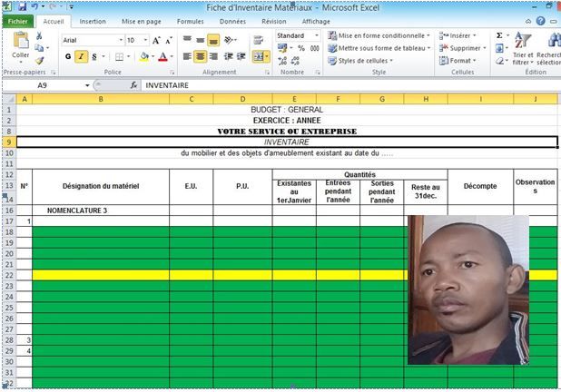Toggle bold G formatting

click(68, 56)
